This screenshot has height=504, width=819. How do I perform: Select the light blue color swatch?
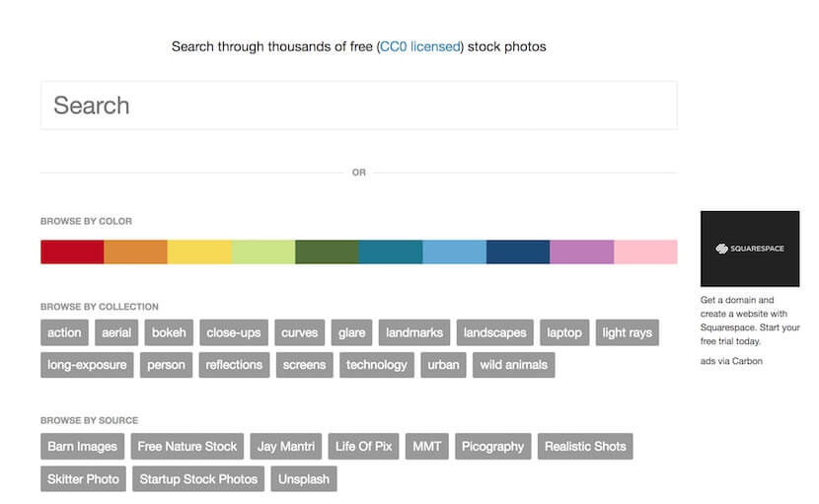click(x=454, y=252)
